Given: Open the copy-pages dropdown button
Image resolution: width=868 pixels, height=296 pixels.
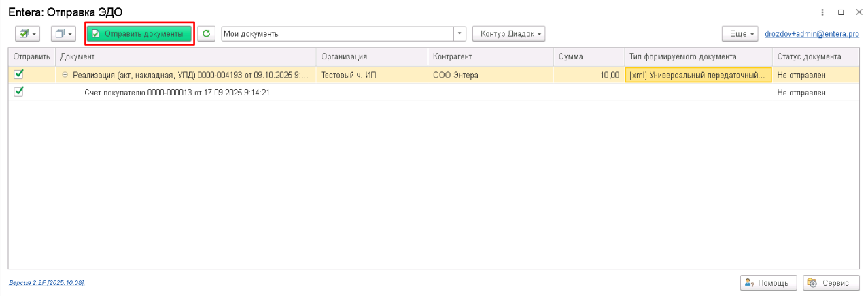Looking at the screenshot, I should click(63, 33).
